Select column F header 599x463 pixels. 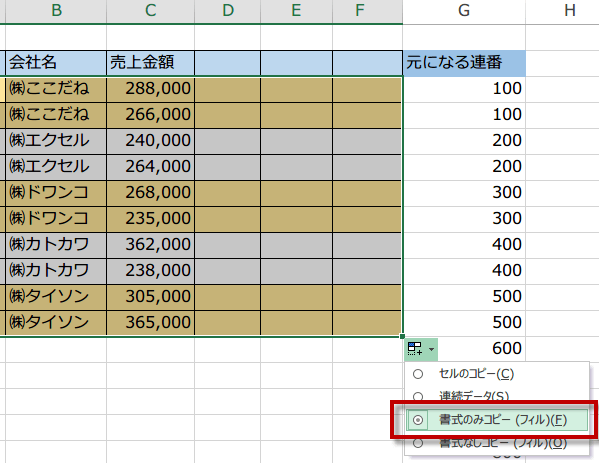click(x=367, y=10)
